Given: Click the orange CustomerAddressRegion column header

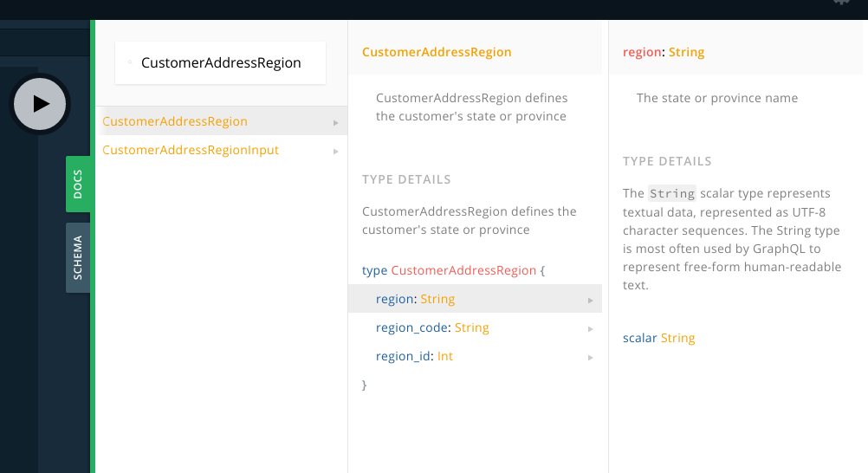Looking at the screenshot, I should tap(437, 52).
